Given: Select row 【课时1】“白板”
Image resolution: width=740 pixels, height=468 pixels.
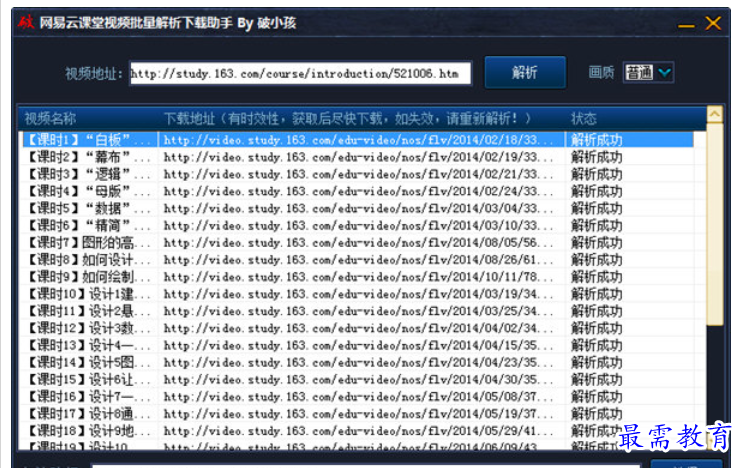Looking at the screenshot, I should tap(357, 140).
